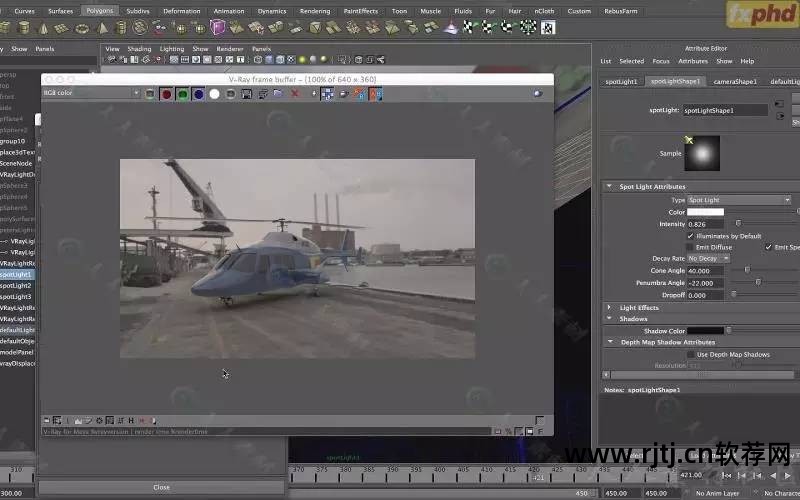800x500 pixels.
Task: Select the polygon pyramid shelf icon
Action: pos(102,28)
